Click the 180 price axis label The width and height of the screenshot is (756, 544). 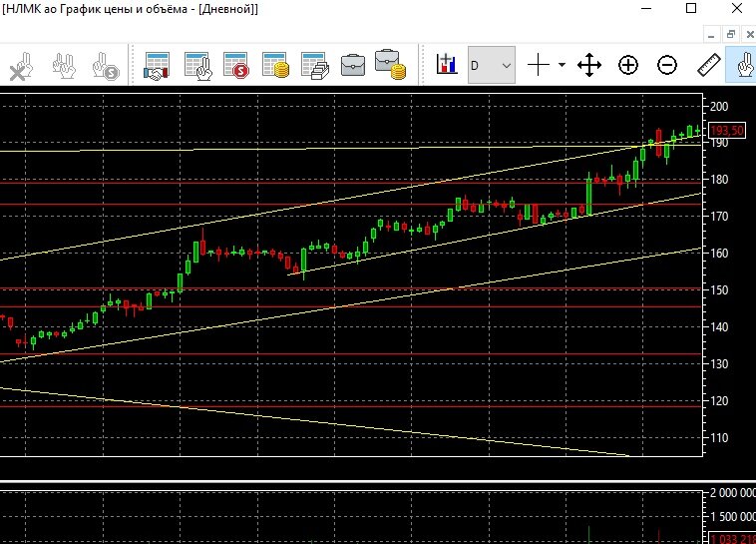point(719,179)
